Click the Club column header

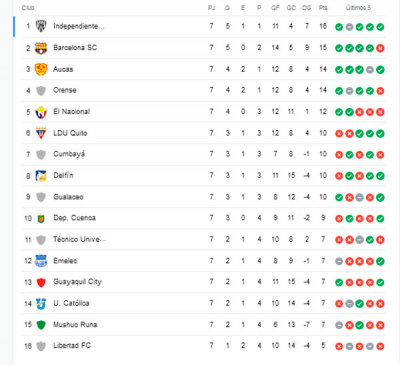click(x=28, y=8)
